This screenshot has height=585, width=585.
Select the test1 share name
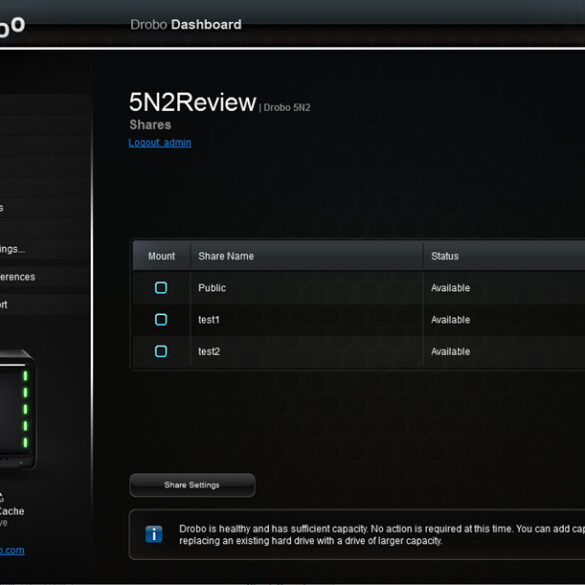pos(209,320)
